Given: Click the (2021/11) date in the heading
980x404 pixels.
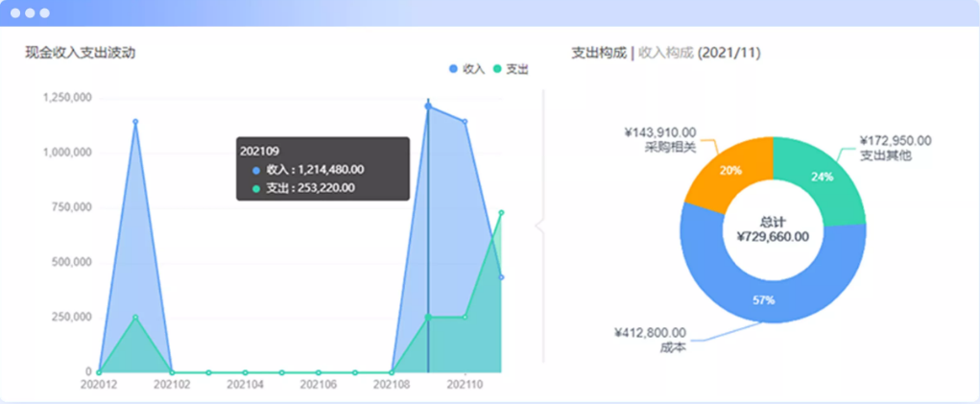Looking at the screenshot, I should [x=729, y=53].
